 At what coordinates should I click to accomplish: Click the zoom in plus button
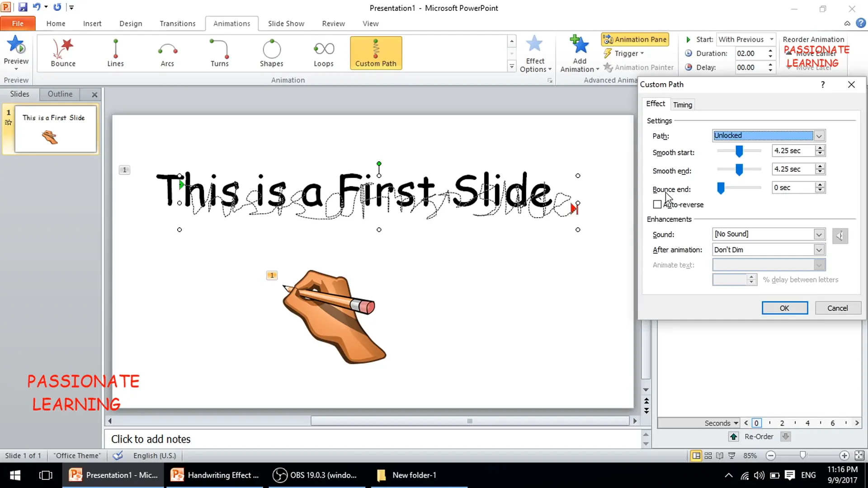click(844, 456)
